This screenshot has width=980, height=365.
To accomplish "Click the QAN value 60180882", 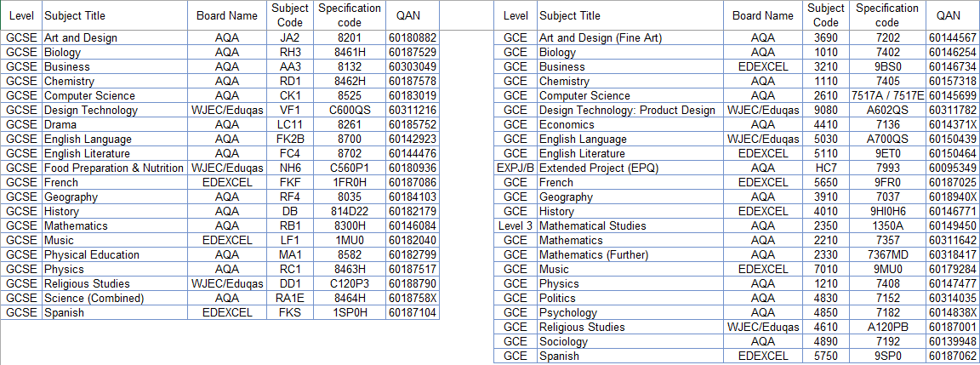I will click(x=413, y=38).
